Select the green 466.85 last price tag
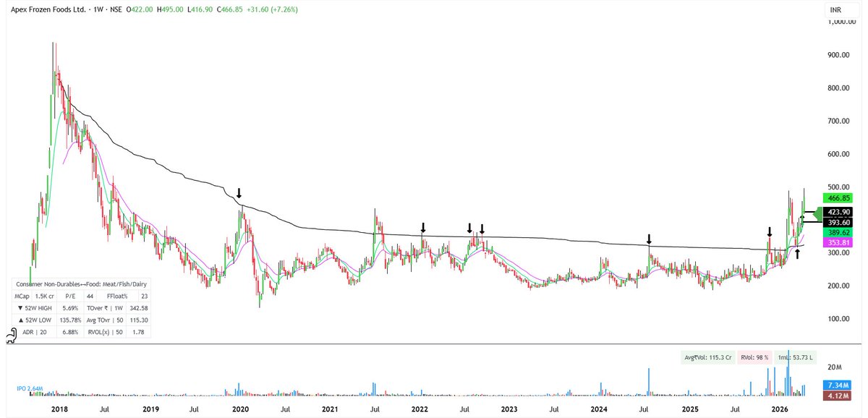Image resolution: width=868 pixels, height=418 pixels. point(838,197)
